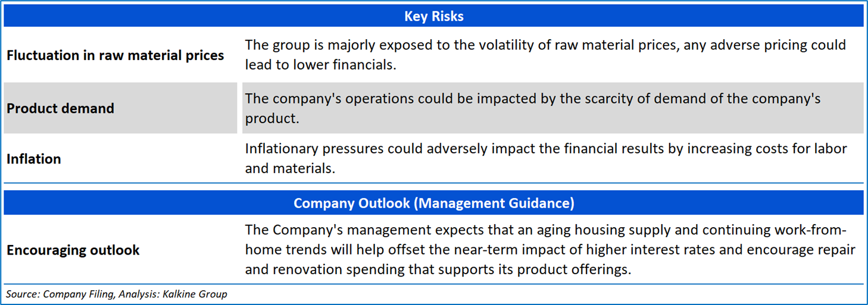Select the "Inflation" row label
The width and height of the screenshot is (868, 305).
coord(34,159)
